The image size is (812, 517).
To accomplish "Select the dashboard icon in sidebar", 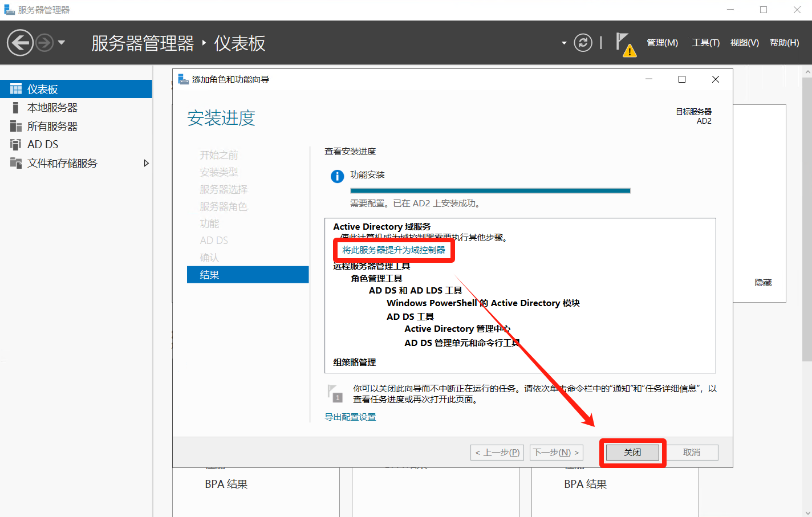I will (x=16, y=89).
